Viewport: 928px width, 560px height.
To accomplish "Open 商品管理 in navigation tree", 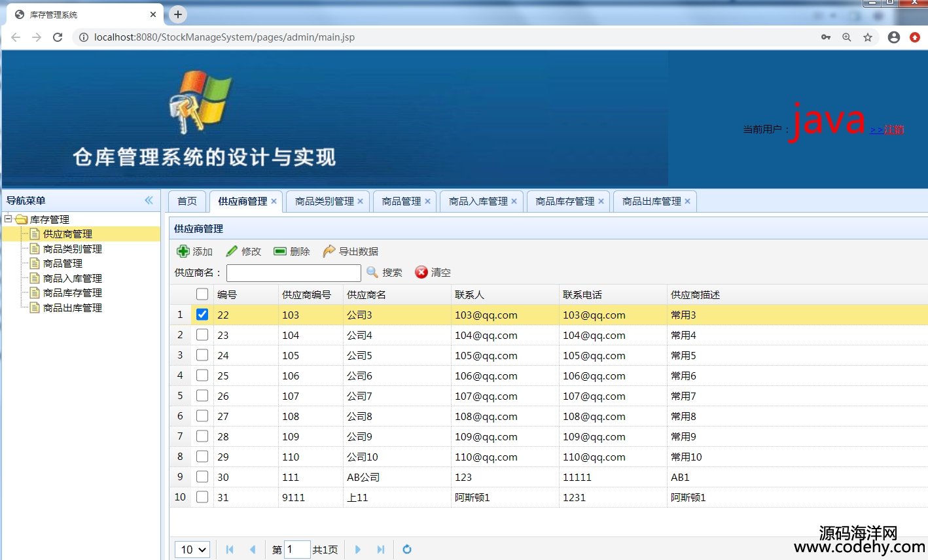I will click(63, 264).
